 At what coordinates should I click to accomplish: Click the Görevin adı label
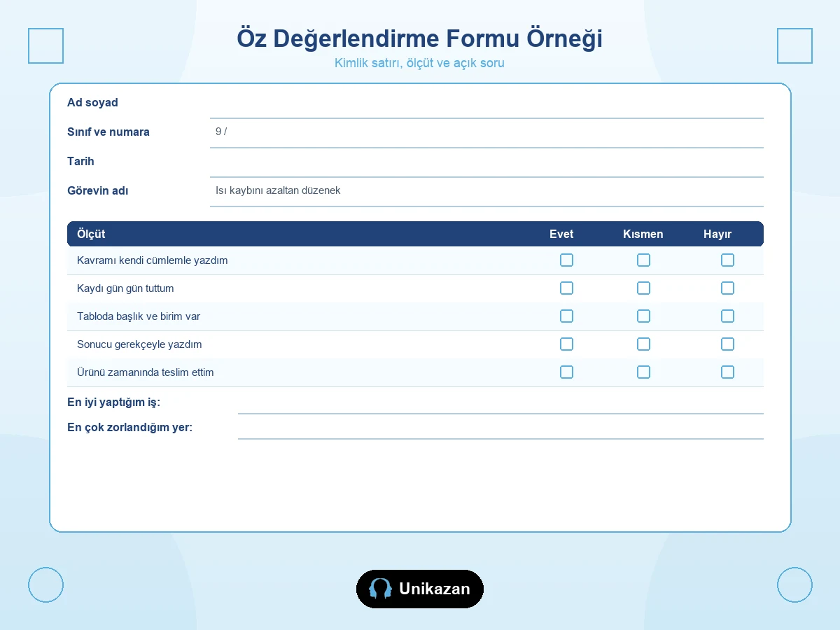pyautogui.click(x=98, y=190)
